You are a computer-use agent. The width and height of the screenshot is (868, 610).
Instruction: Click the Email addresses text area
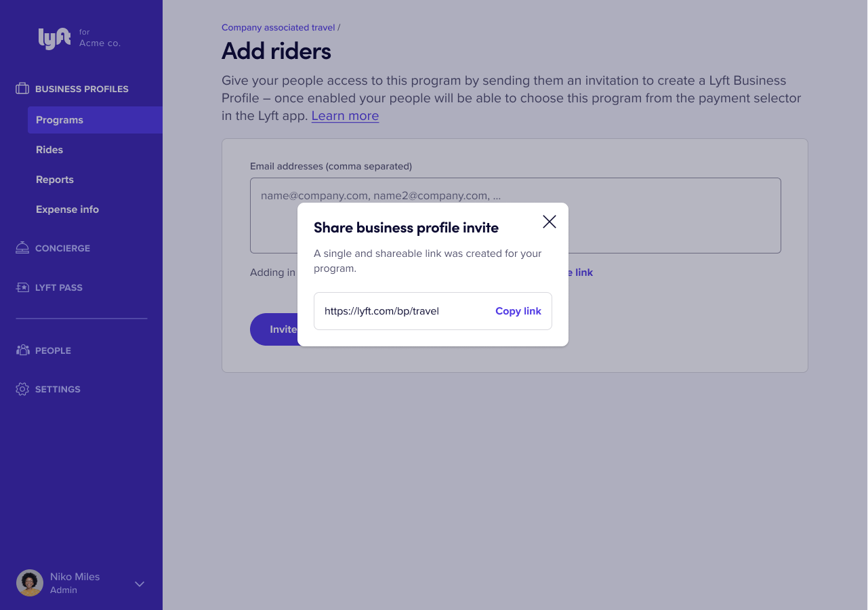tap(516, 216)
